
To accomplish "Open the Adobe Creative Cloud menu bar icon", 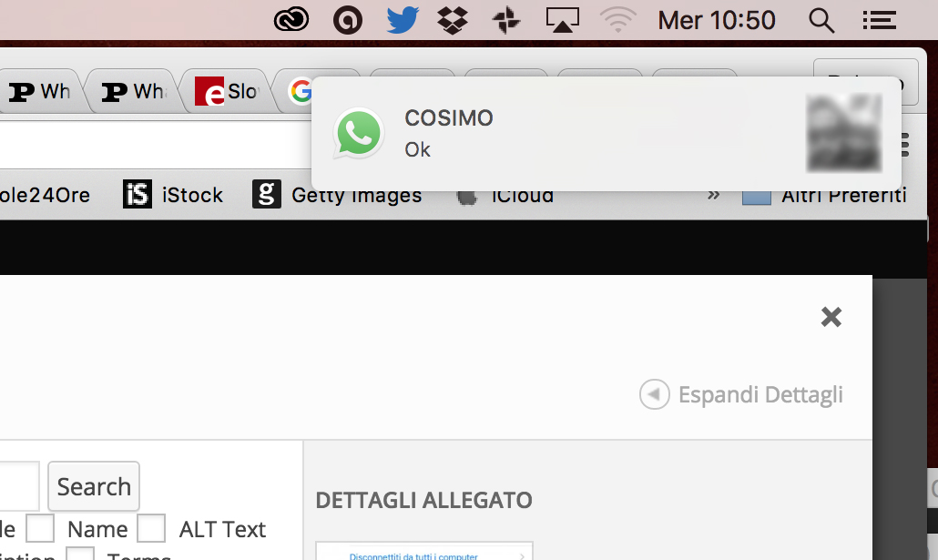I will pyautogui.click(x=291, y=20).
